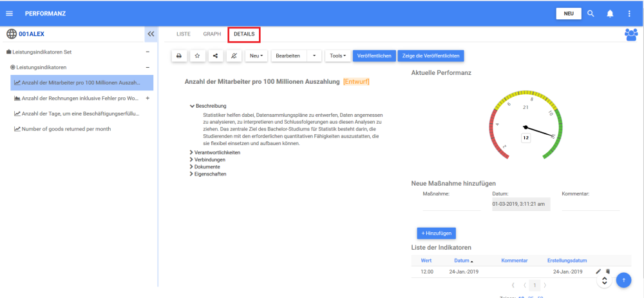Collapse Leistungsindikatoren tree node

tap(147, 67)
